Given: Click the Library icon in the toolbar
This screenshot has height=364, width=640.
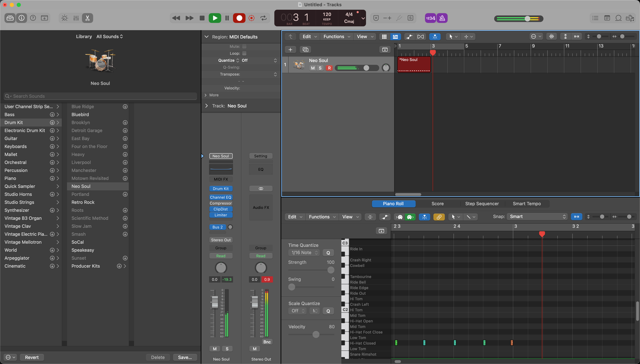Looking at the screenshot, I should [10, 18].
